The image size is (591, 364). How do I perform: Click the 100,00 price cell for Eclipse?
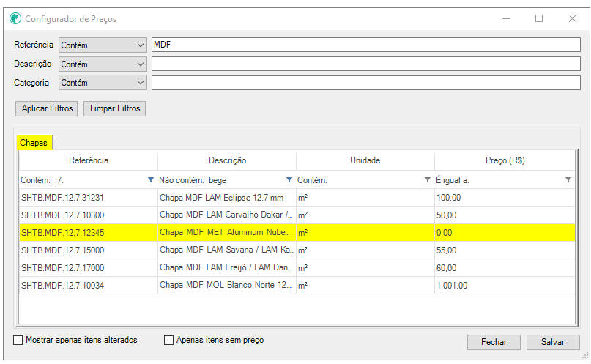(504, 198)
